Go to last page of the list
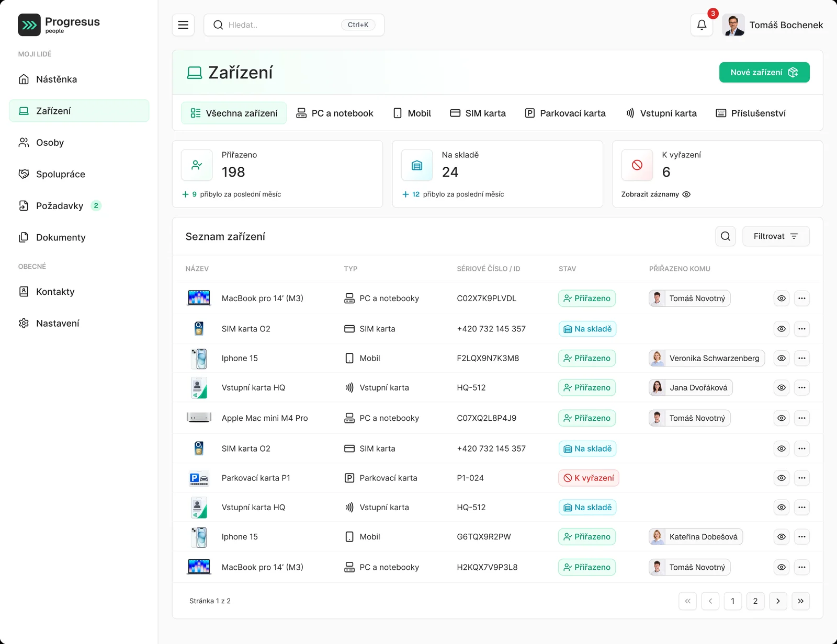 click(x=801, y=601)
